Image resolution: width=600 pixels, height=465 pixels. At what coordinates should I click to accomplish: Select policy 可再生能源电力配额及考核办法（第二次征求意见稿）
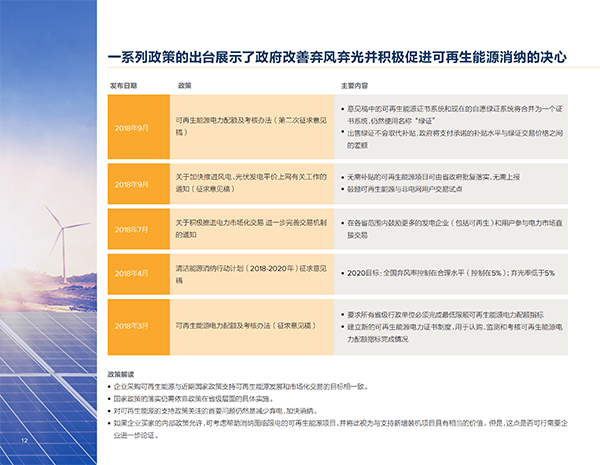(251, 126)
